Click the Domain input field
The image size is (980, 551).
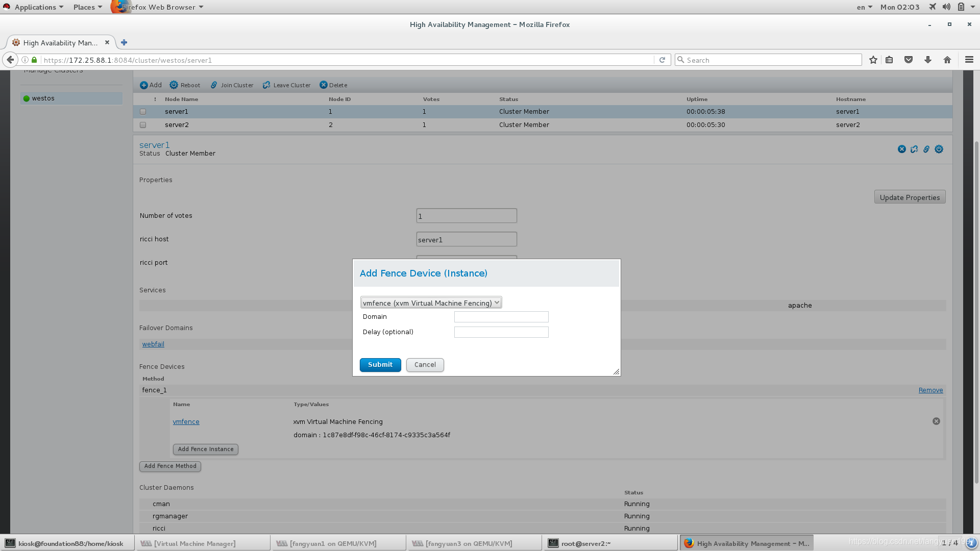click(501, 317)
